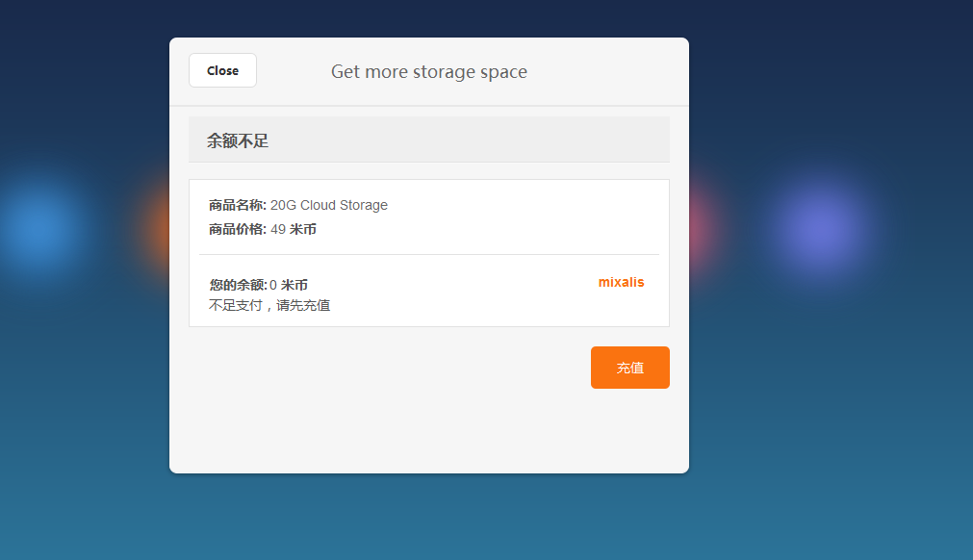Click the divider line above the balance row
The width and height of the screenshot is (973, 560).
[x=428, y=254]
